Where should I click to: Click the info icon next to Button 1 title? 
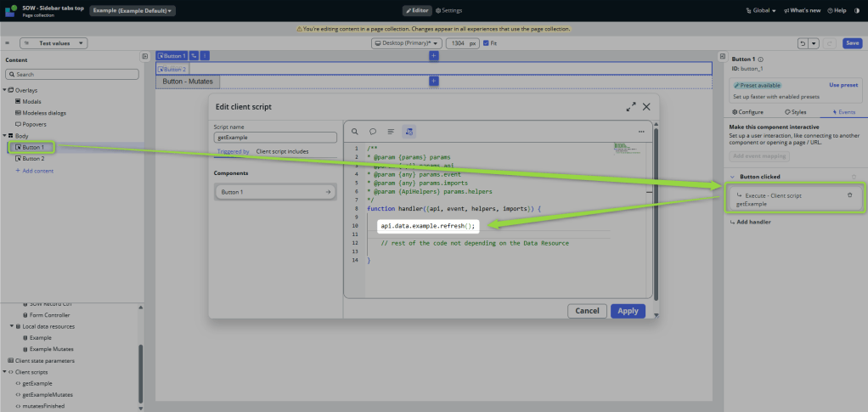760,59
